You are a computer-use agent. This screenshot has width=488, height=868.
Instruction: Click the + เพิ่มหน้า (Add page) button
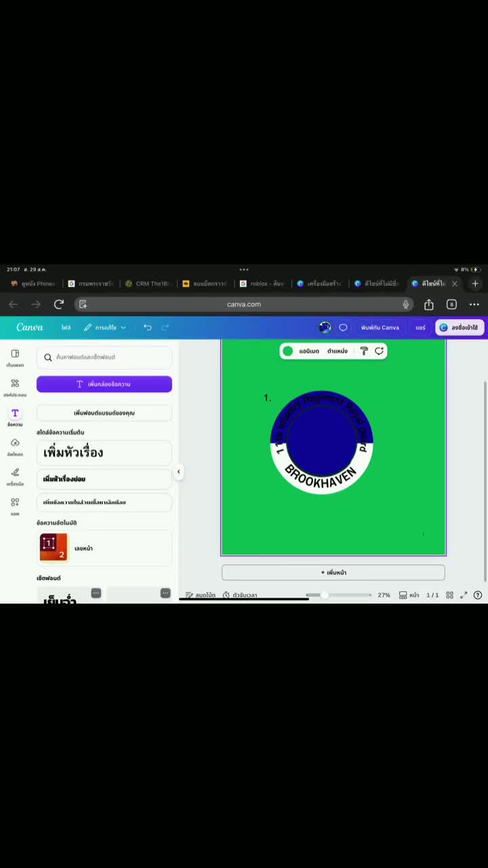point(333,572)
